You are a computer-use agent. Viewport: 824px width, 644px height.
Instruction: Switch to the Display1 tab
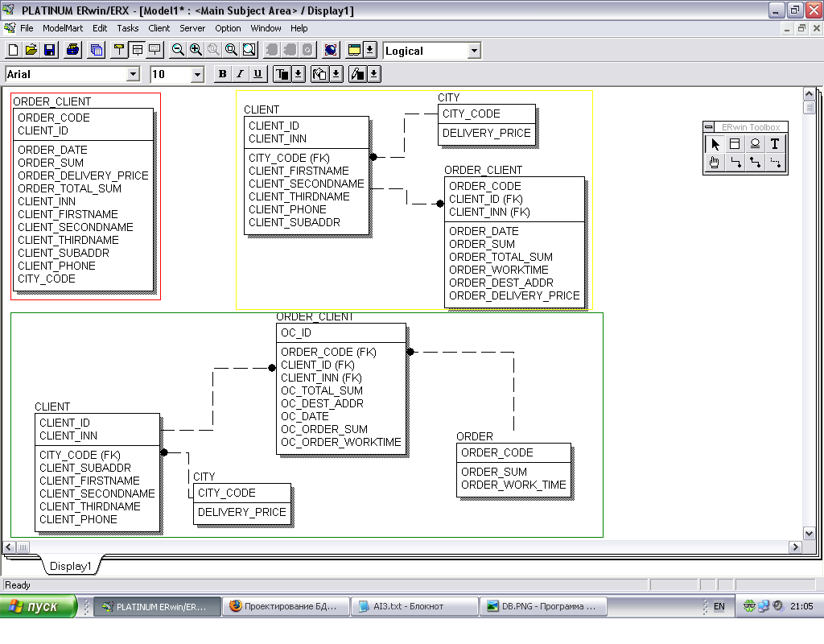point(71,566)
